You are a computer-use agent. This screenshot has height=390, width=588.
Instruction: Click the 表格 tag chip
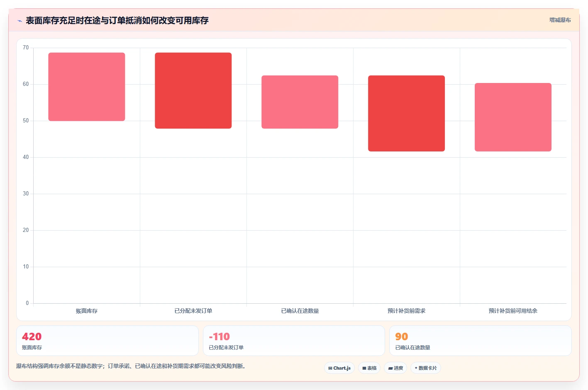tap(369, 368)
